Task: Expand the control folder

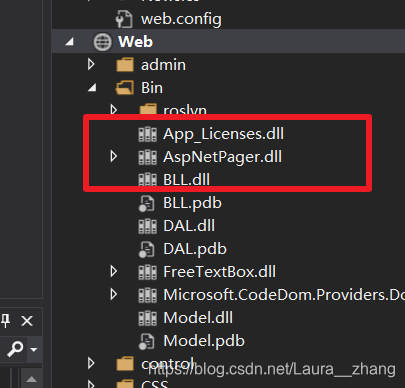Action: click(91, 363)
